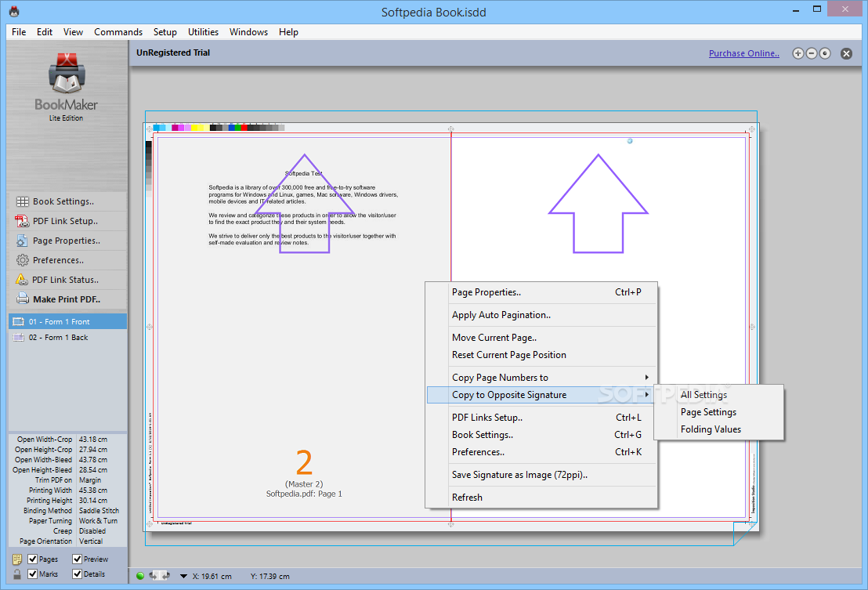Choose PDF Links Setup.. in context menu

(542, 418)
